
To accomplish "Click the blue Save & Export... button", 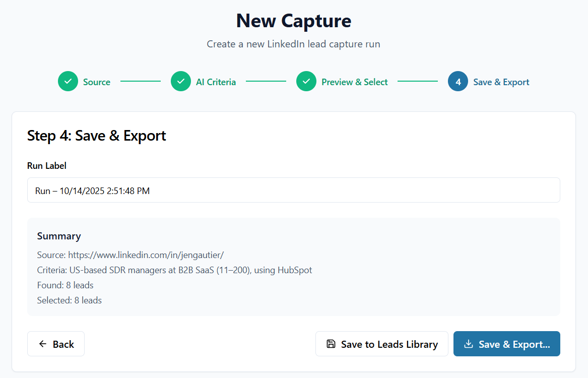I will point(506,344).
